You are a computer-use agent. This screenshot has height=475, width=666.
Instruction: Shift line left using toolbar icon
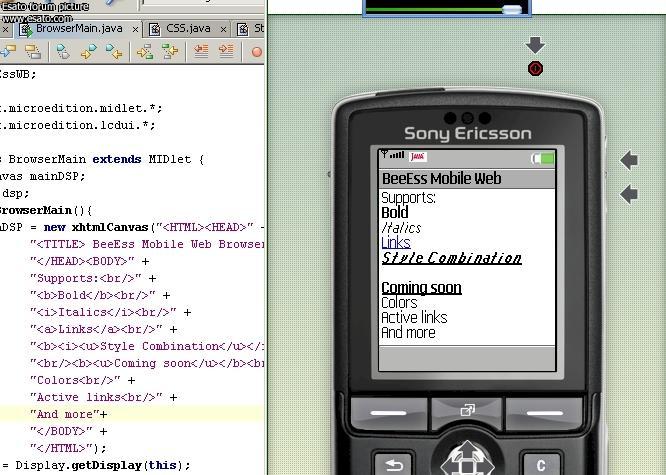pos(201,51)
